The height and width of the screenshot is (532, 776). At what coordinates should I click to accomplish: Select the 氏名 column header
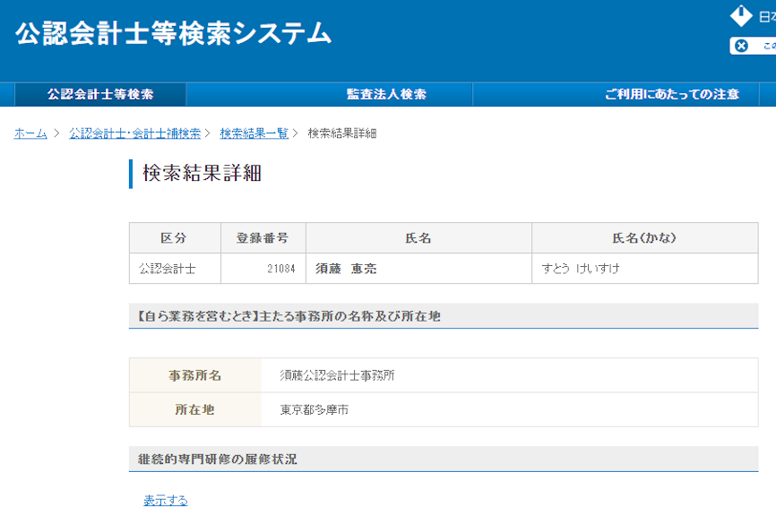pos(418,238)
